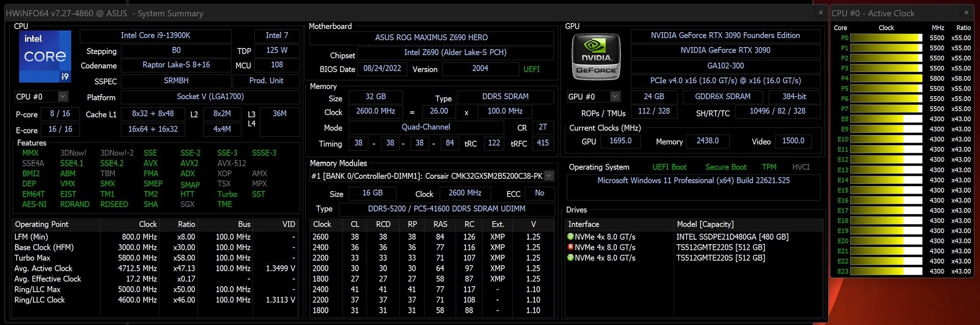
Task: Click the GDDR6X SDRAM value
Action: pyautogui.click(x=723, y=97)
